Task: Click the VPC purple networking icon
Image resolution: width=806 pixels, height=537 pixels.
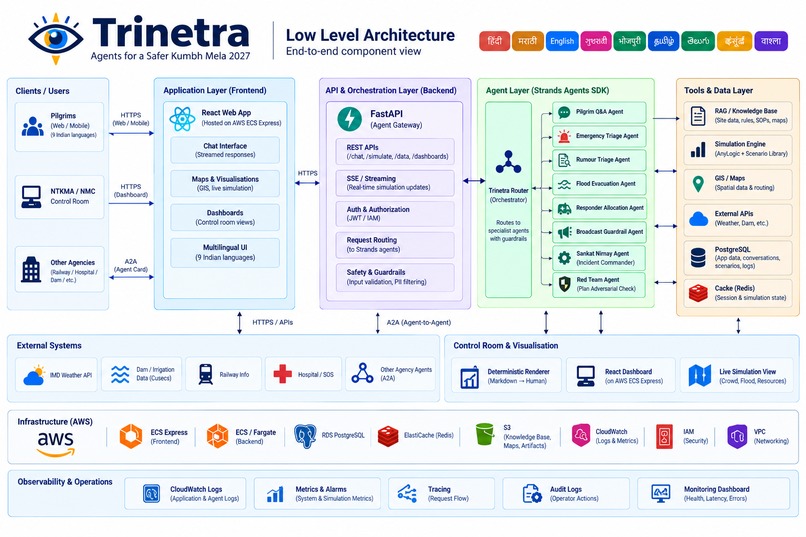Action: click(737, 436)
